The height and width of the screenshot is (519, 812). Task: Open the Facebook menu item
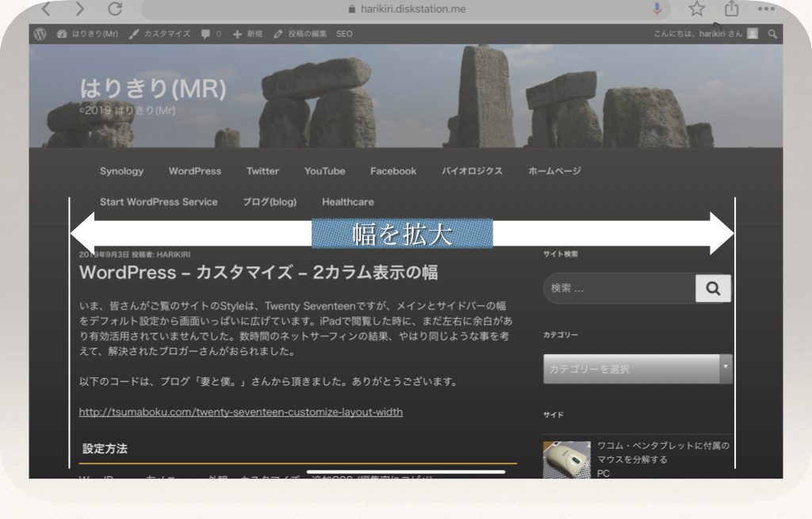[x=393, y=171]
